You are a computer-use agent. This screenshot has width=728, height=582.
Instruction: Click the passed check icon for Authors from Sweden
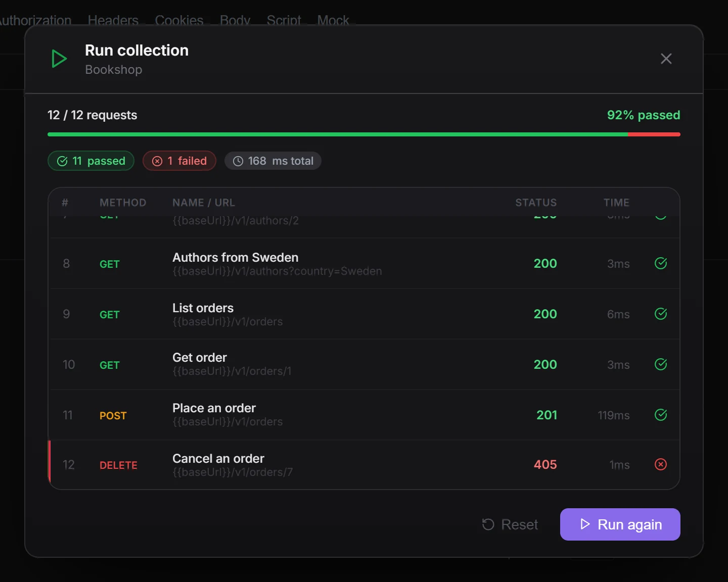click(x=661, y=263)
